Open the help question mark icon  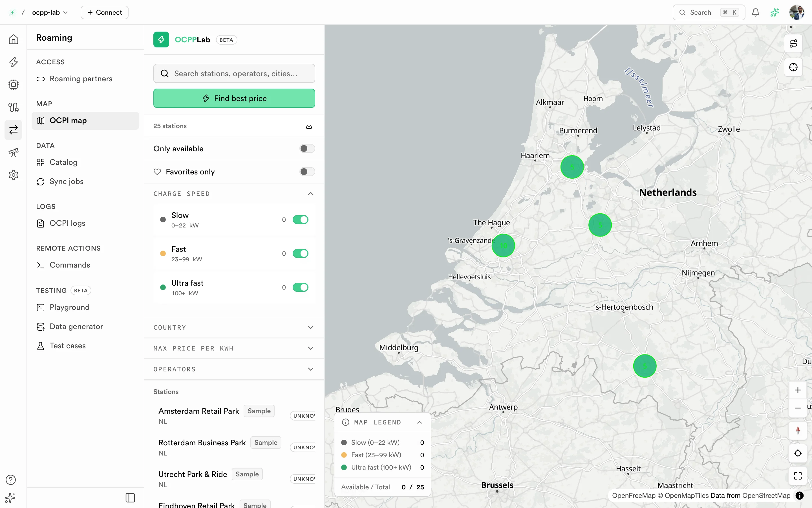click(x=11, y=479)
